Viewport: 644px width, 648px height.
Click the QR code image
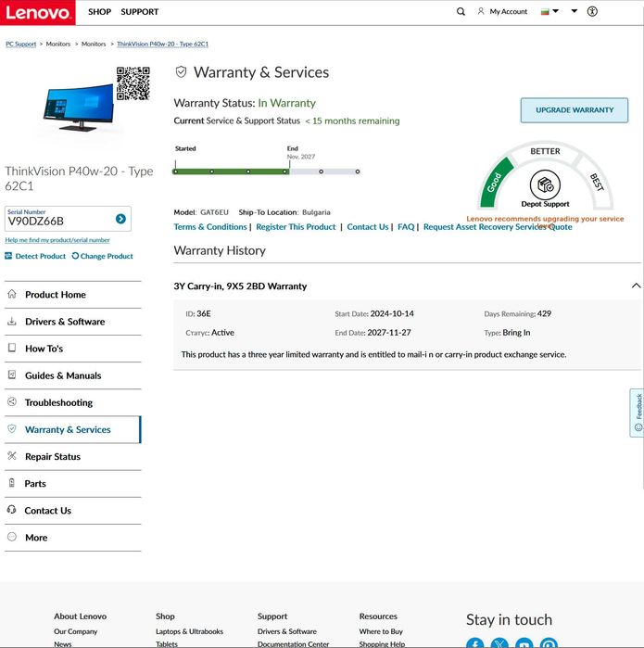click(x=133, y=83)
